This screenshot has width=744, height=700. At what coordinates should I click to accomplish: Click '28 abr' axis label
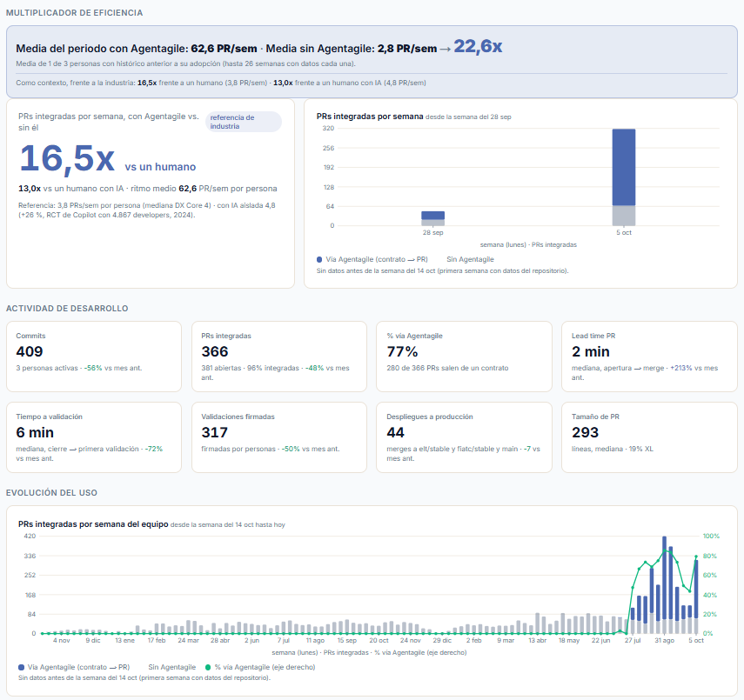click(x=219, y=640)
